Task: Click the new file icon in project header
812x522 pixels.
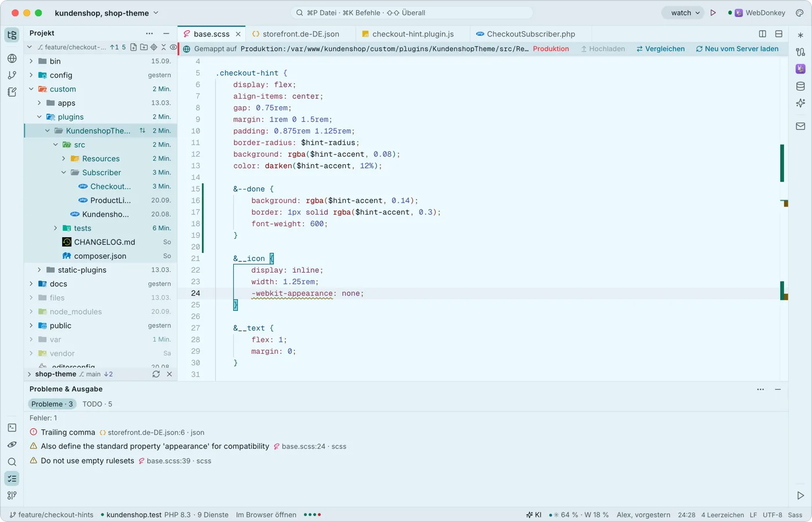Action: point(134,48)
